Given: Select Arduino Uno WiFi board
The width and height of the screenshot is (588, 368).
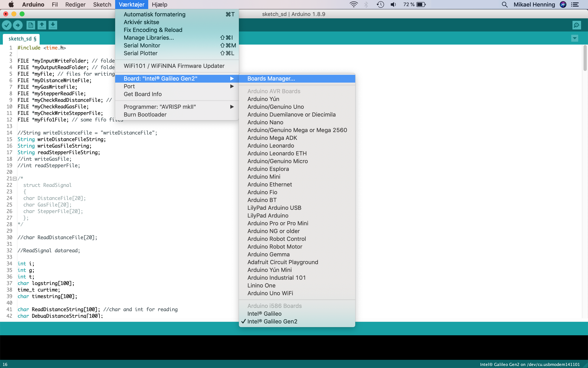Looking at the screenshot, I should point(297,294).
